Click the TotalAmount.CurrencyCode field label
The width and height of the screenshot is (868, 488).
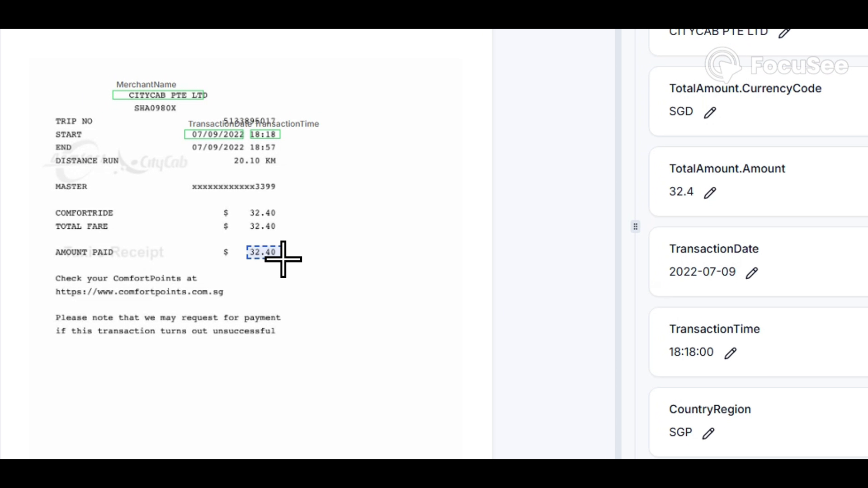pos(745,88)
